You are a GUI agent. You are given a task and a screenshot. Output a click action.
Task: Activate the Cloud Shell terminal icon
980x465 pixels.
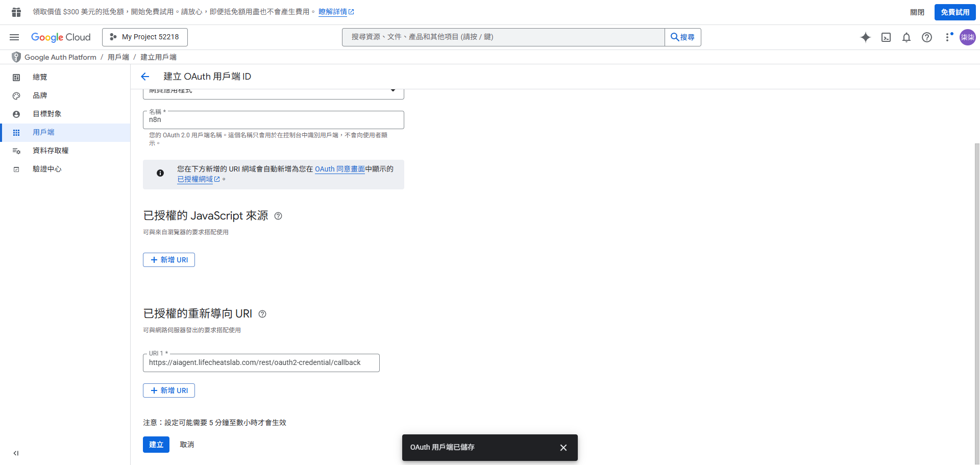click(886, 37)
